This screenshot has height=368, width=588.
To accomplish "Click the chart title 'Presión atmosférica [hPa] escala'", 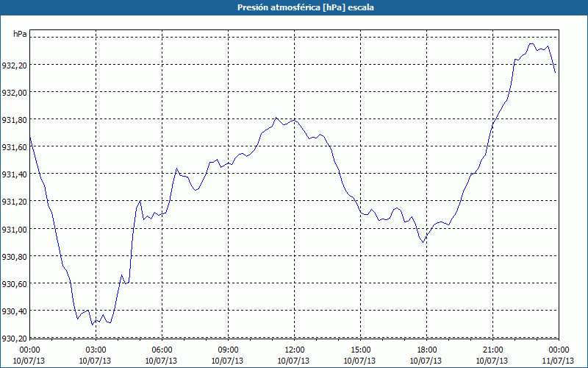I will pyautogui.click(x=305, y=7).
